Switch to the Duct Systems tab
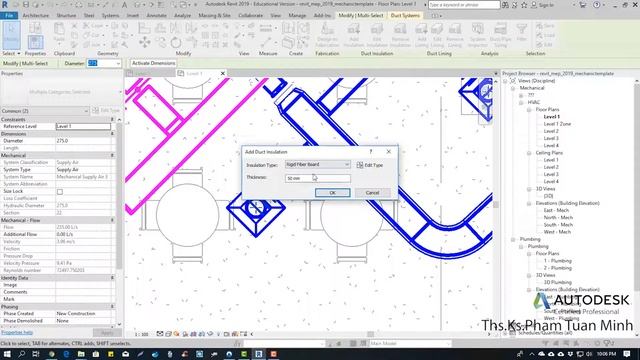 coord(405,16)
